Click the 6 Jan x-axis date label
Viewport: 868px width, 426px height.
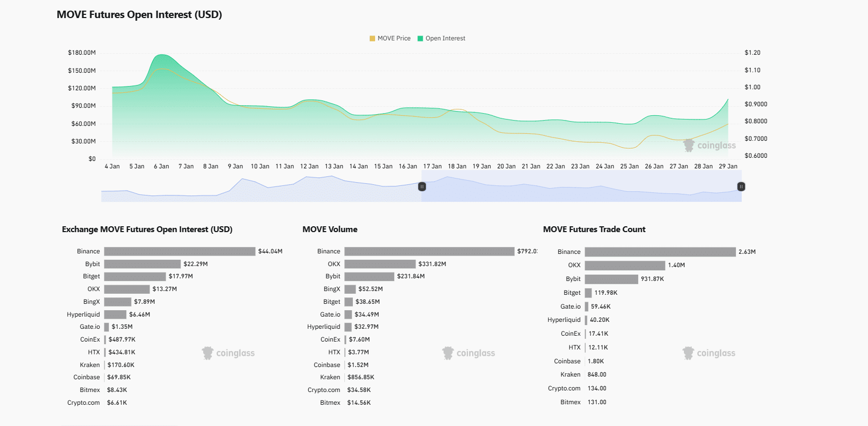tap(161, 166)
